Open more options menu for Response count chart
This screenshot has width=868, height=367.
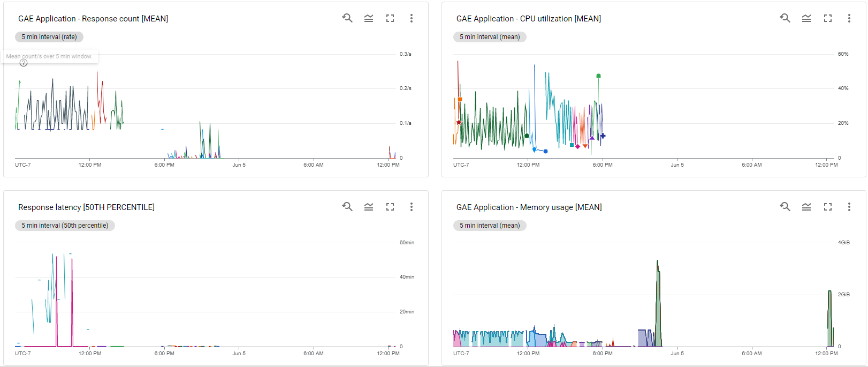(411, 18)
